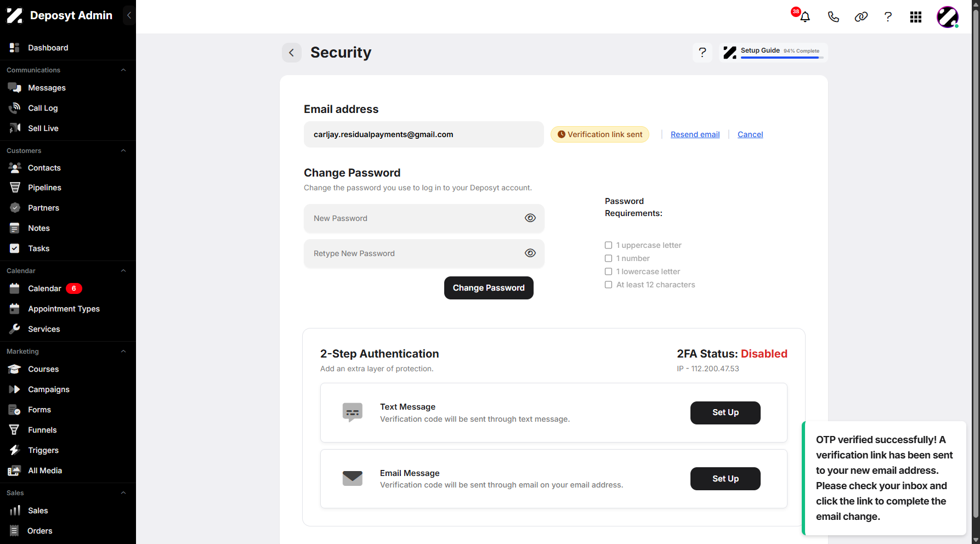
Task: Click the help button beside Setup Guide
Action: coord(703,53)
